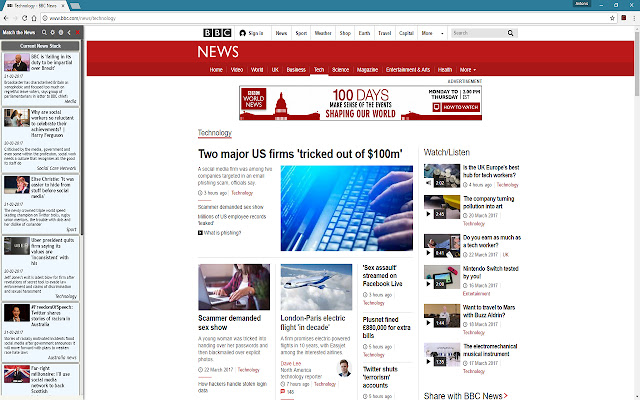Click the BBC search input field

click(x=478, y=33)
